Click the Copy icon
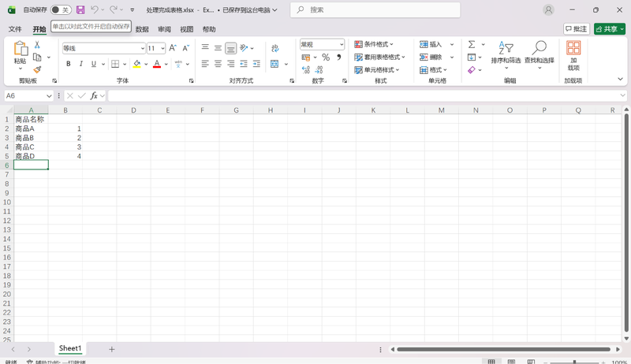The image size is (631, 364). click(37, 57)
